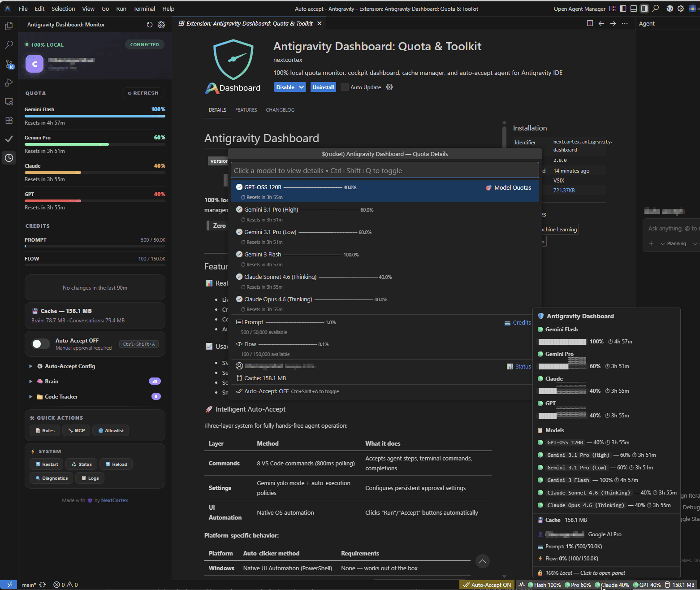Click the Restart system button
This screenshot has width=700, height=590.
tap(47, 464)
